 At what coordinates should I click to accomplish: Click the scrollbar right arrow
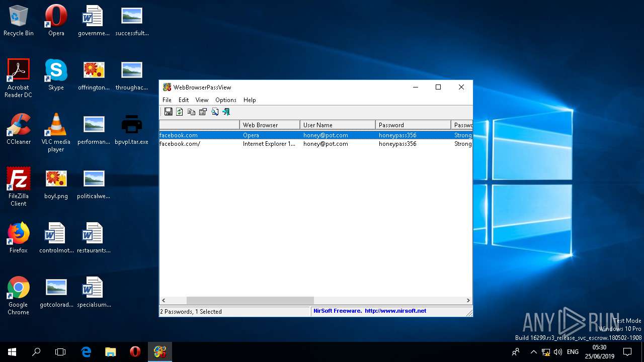point(468,300)
